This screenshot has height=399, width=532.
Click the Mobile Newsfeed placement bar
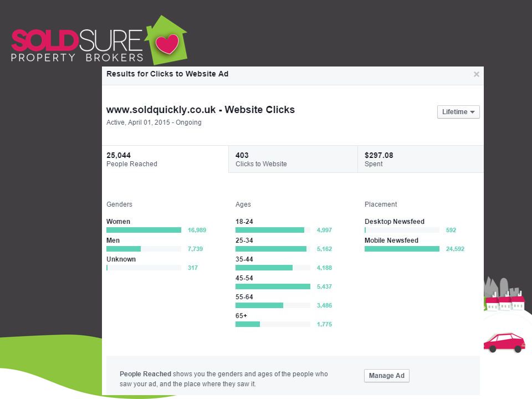402,249
